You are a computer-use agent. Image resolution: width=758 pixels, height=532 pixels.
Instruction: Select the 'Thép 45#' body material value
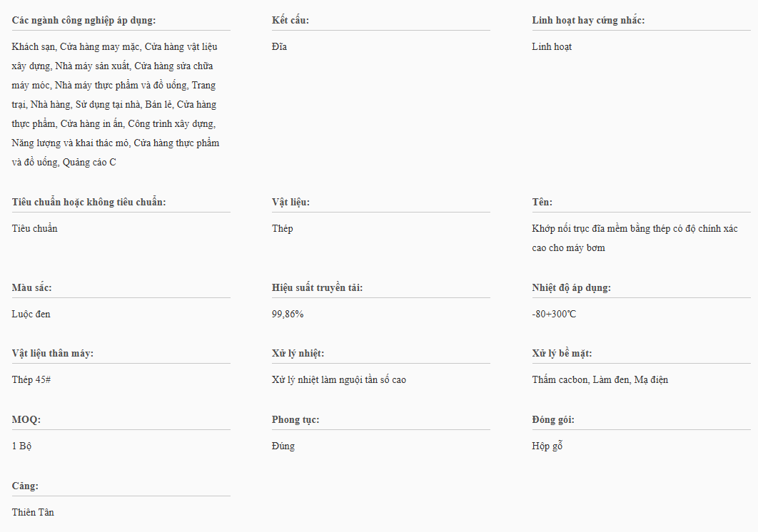point(31,379)
